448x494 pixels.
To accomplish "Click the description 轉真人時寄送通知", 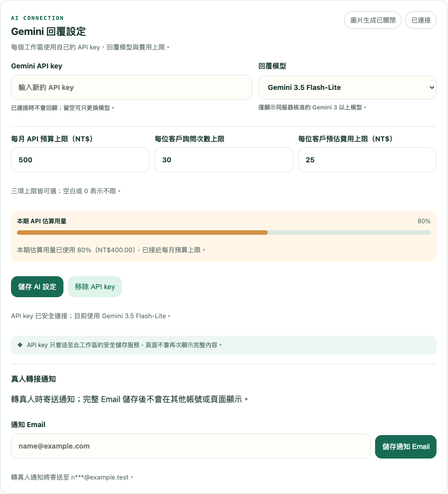I will [x=129, y=399].
